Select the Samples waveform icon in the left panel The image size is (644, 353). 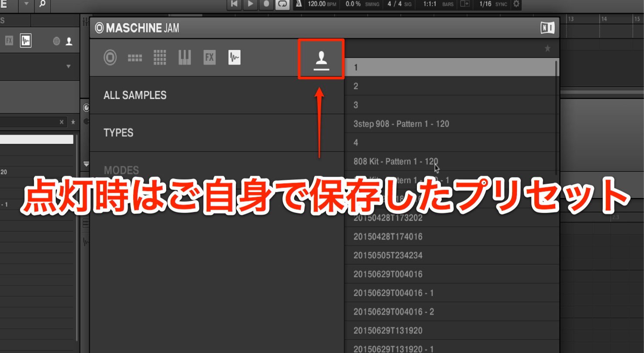click(26, 41)
